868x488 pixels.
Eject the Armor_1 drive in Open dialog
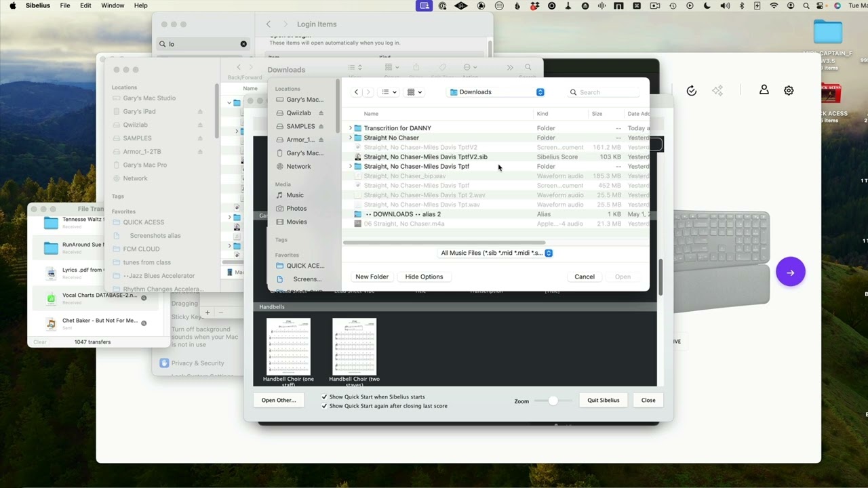(321, 140)
